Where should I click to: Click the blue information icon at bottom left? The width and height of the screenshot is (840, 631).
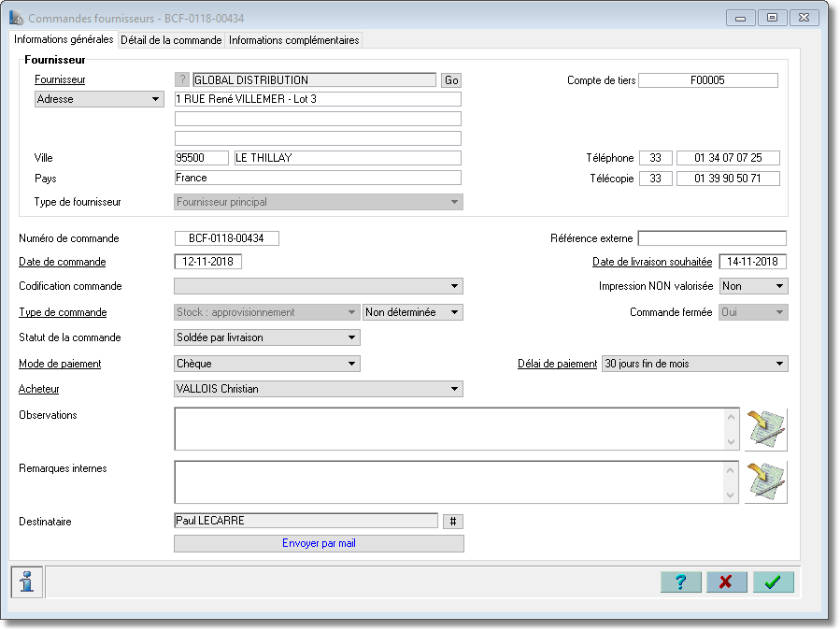[x=26, y=581]
